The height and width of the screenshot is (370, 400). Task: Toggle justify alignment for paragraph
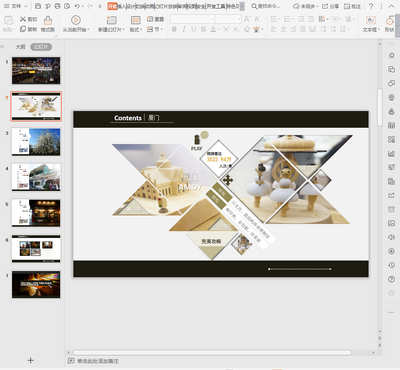coord(303,29)
